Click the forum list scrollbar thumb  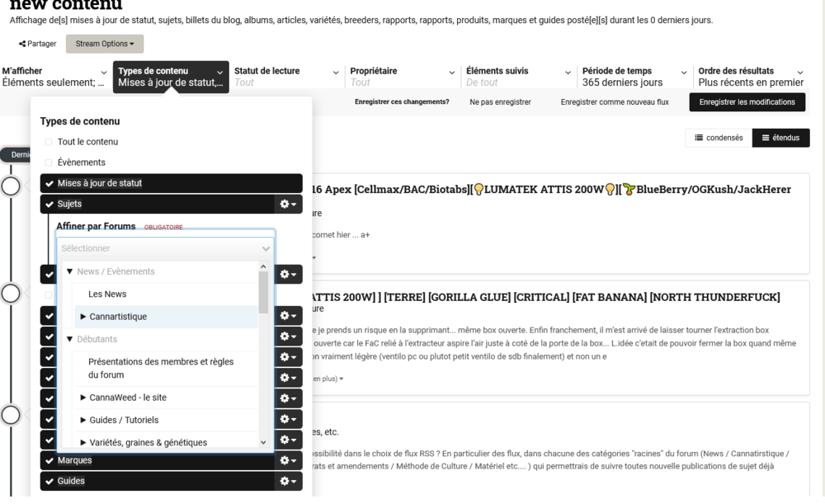(264, 292)
